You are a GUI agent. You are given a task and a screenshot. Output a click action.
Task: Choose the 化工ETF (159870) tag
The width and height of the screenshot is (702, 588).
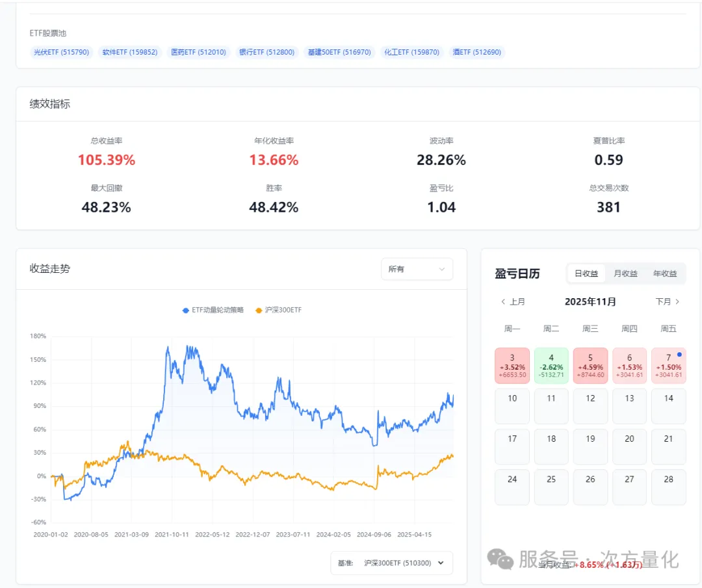pos(411,52)
